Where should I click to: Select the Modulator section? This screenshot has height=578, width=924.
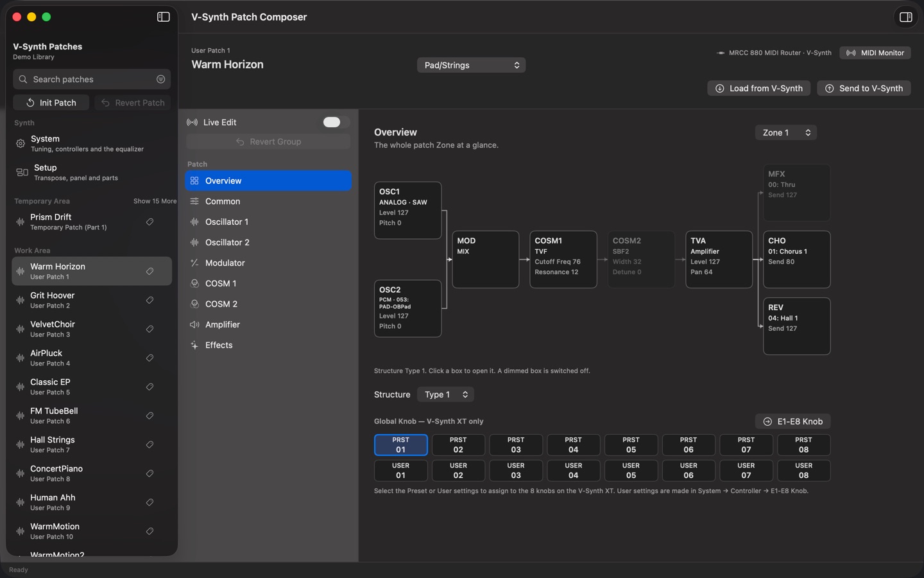[x=268, y=263]
